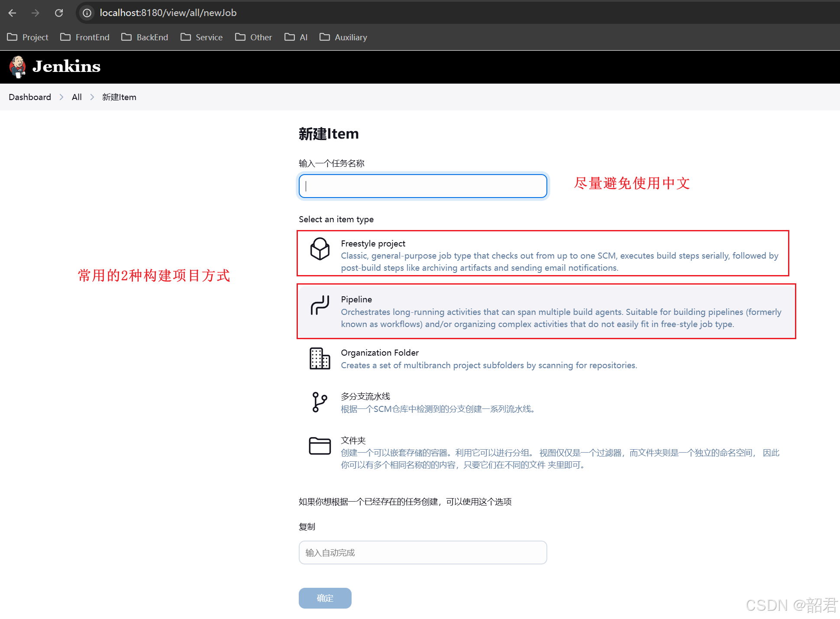Go back with the browser back arrow
Image resolution: width=840 pixels, height=619 pixels.
[13, 13]
